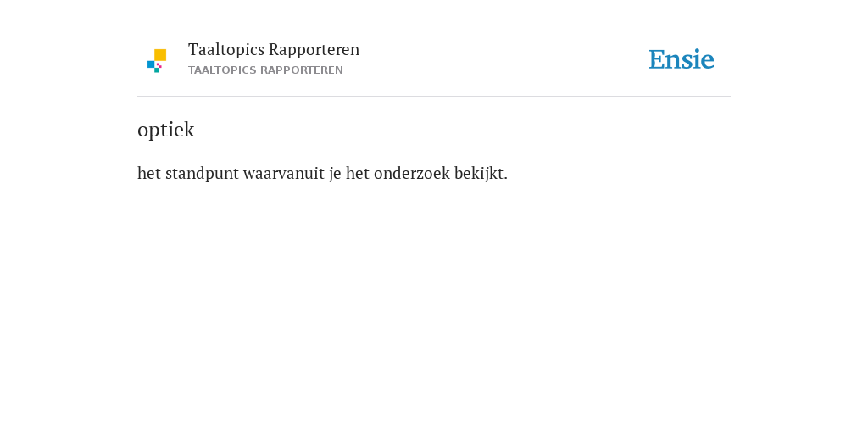Click the definition sentence about standpunt
Image resolution: width=868 pixels, height=434 pixels.
322,174
